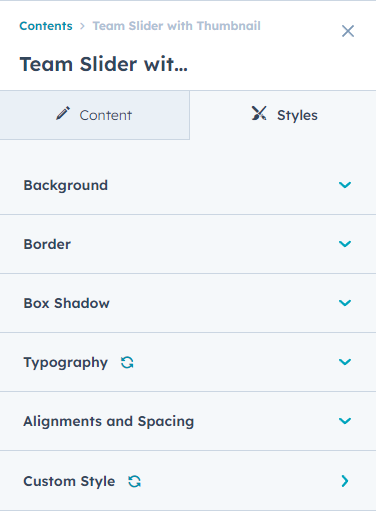Viewport: 376px width, 511px height.
Task: Open Custom Style with right arrow
Action: tap(345, 481)
